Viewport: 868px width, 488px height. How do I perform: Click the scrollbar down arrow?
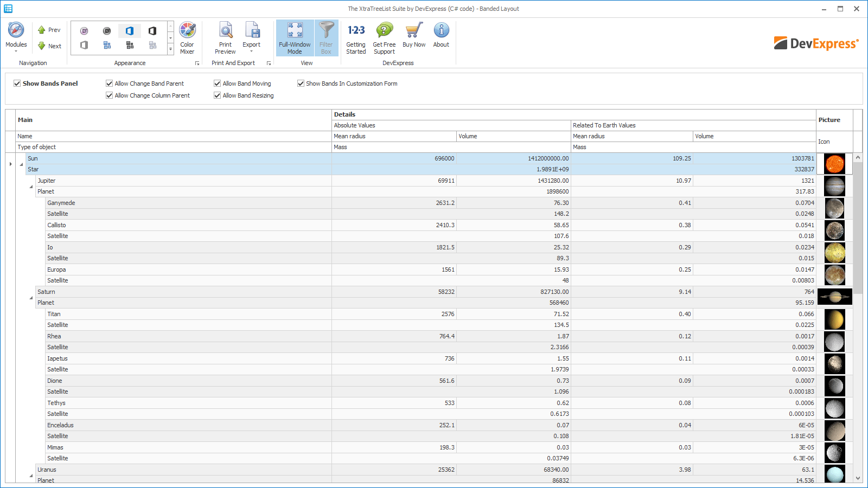pyautogui.click(x=858, y=478)
